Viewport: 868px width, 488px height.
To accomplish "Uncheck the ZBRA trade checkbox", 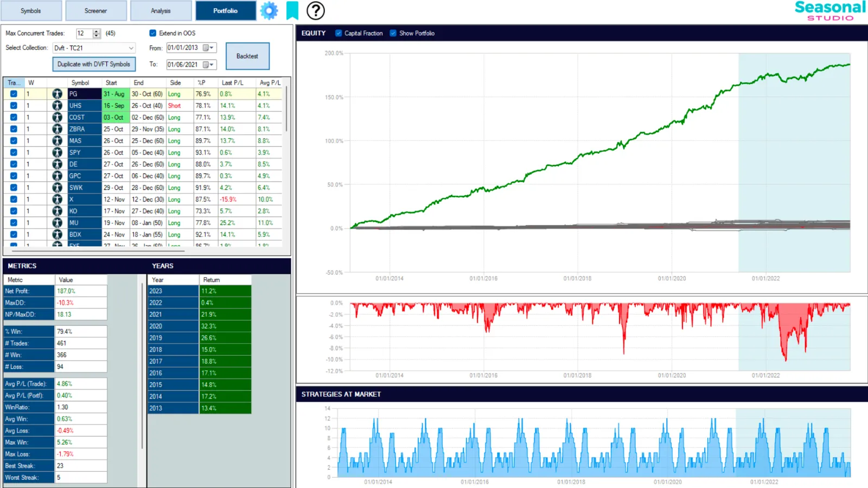I will 14,129.
